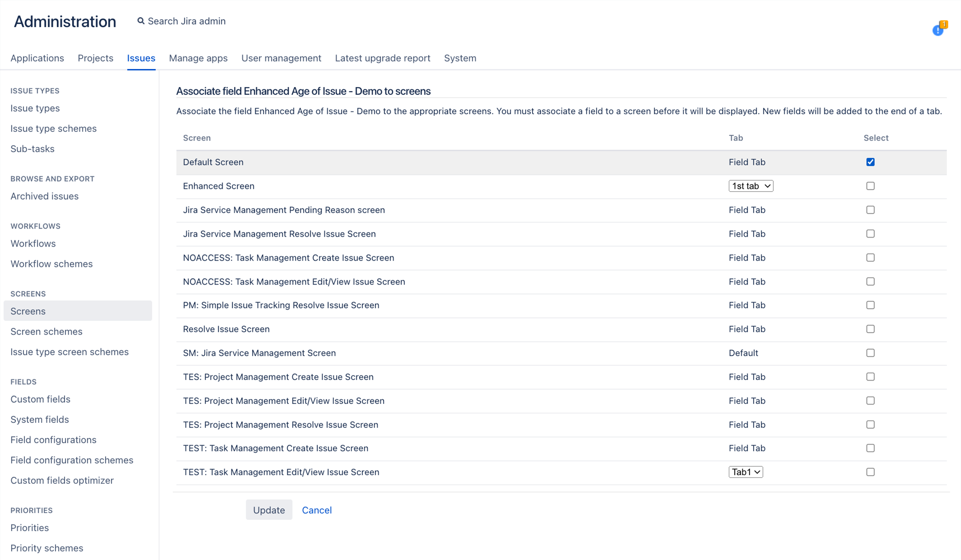Click the Workflows sidebar icon
Viewport: 961px width, 560px height.
[33, 243]
